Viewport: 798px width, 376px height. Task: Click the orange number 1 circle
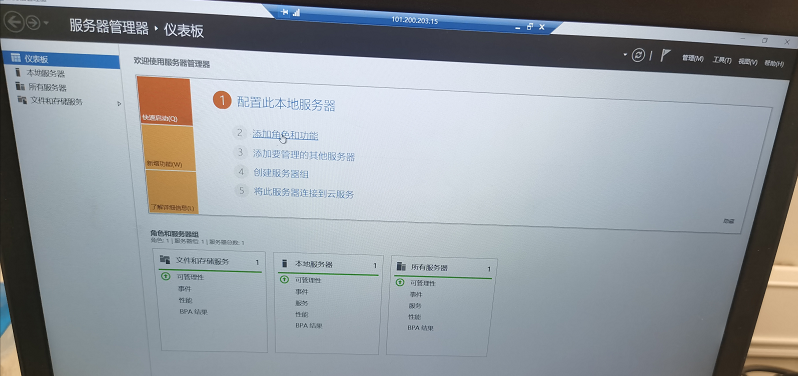tap(222, 100)
